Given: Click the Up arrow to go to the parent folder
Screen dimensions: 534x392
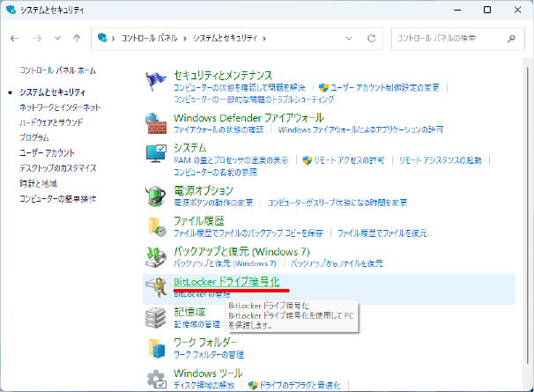Looking at the screenshot, I should (77, 39).
